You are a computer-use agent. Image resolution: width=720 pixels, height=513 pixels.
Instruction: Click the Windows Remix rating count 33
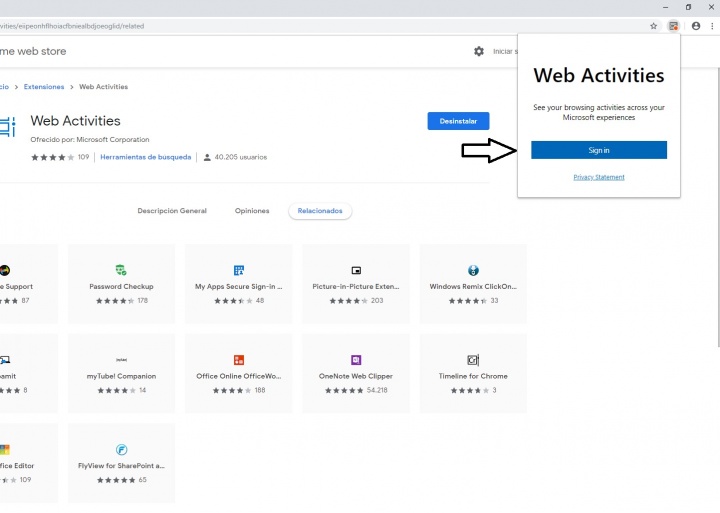point(494,300)
